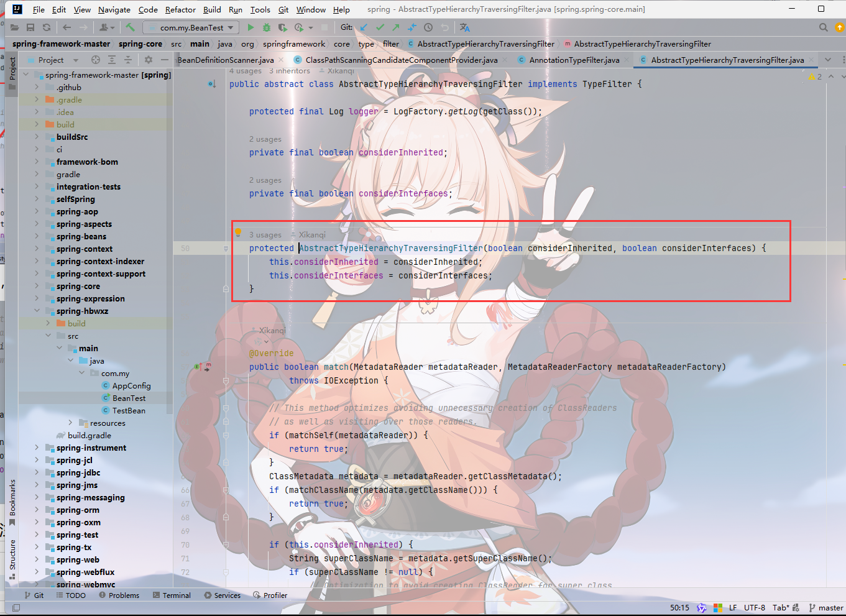Close the BeanDefinitionScanner.java tab
The height and width of the screenshot is (616, 846).
click(x=281, y=60)
